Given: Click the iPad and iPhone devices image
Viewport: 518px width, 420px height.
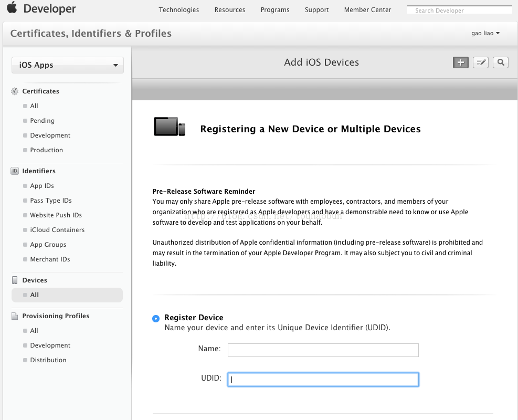Looking at the screenshot, I should click(170, 127).
